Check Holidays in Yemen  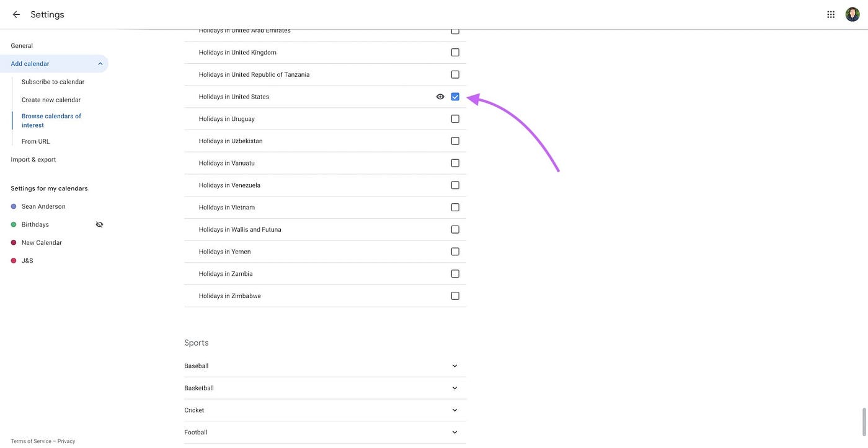point(455,252)
